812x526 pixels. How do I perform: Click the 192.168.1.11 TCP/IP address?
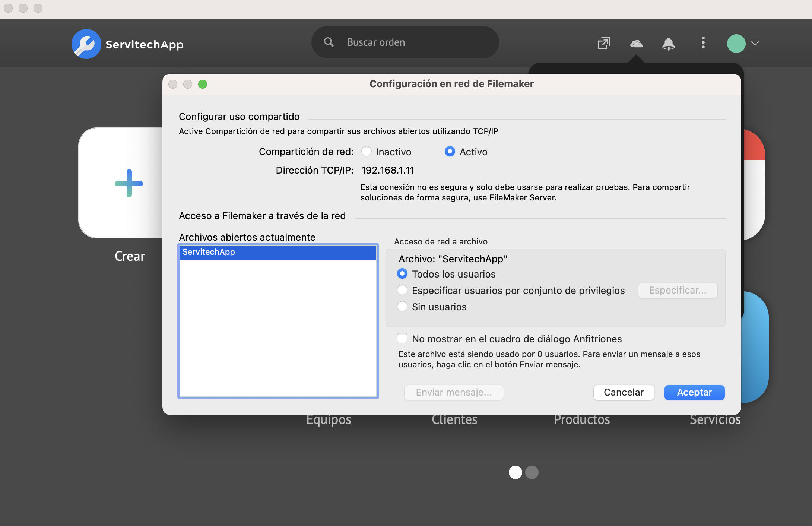point(388,170)
